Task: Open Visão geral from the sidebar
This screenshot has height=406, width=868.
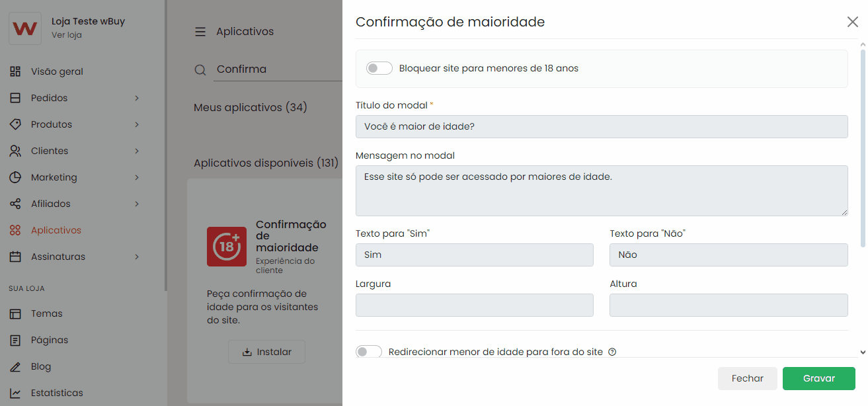Action: tap(57, 71)
